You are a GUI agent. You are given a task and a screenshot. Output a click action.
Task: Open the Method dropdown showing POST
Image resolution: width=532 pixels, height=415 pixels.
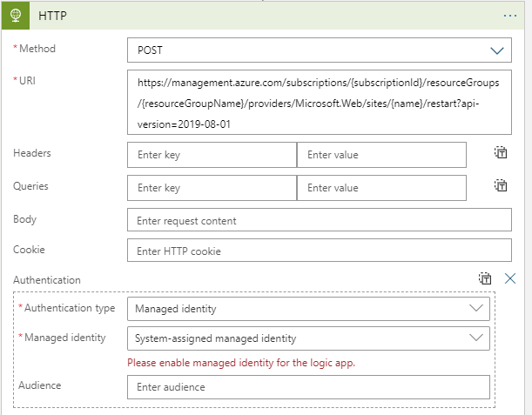320,50
